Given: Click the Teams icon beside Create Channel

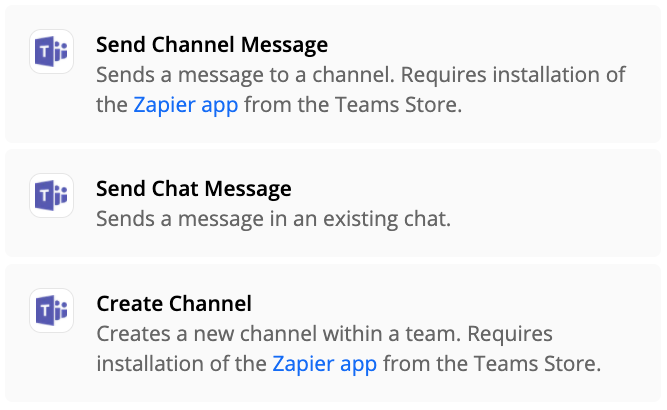Looking at the screenshot, I should click(51, 310).
